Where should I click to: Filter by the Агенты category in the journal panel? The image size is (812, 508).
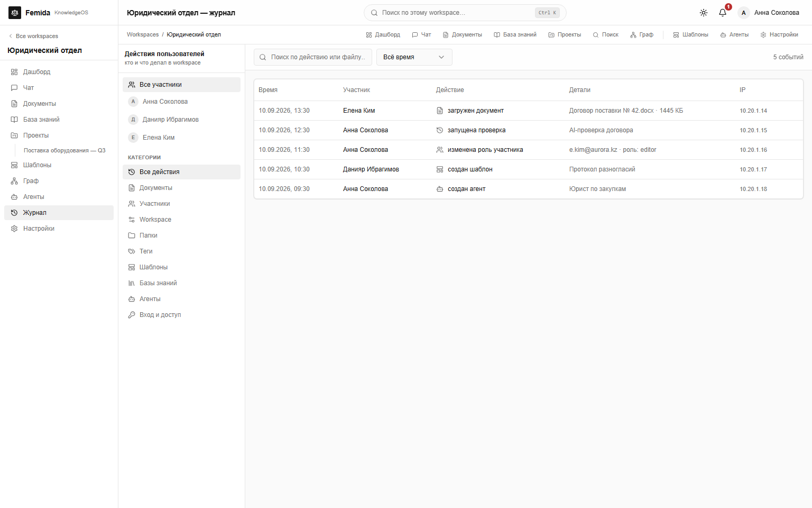tap(181, 299)
